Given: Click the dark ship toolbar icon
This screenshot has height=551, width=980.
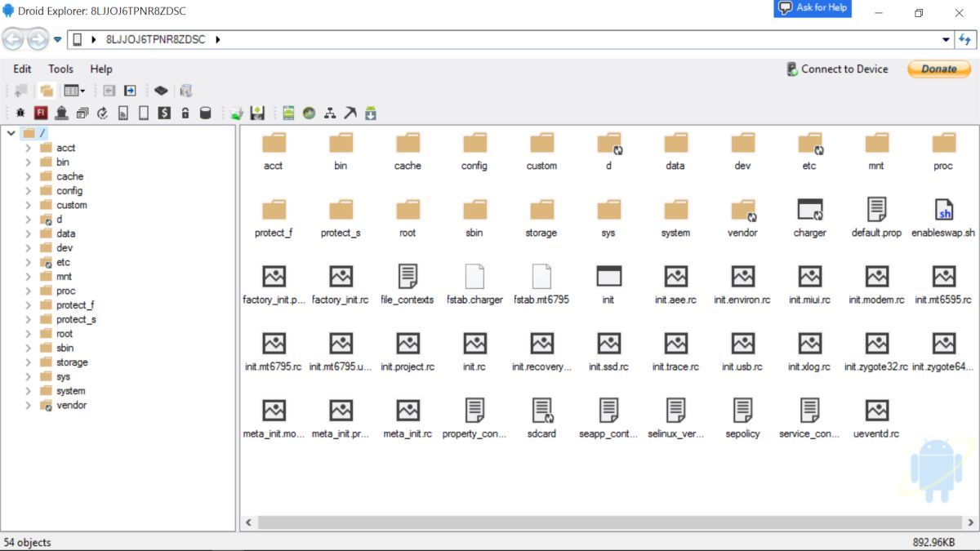Looking at the screenshot, I should [x=61, y=113].
